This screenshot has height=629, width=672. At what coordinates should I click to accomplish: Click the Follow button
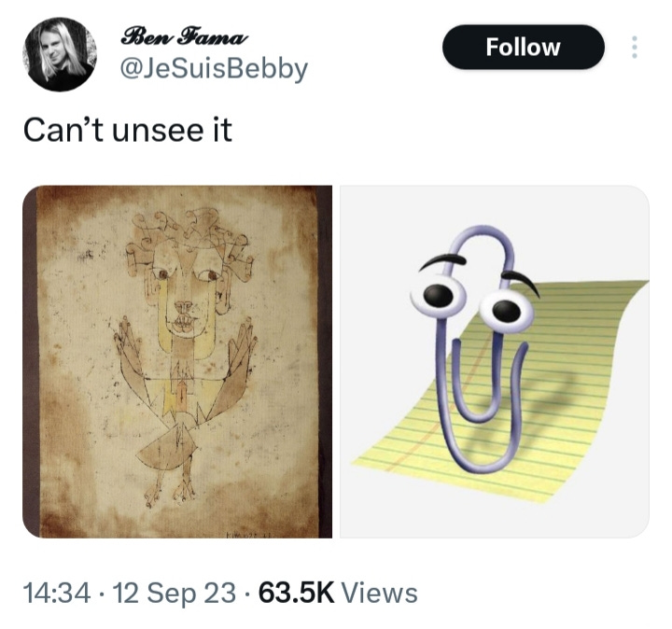tap(524, 48)
